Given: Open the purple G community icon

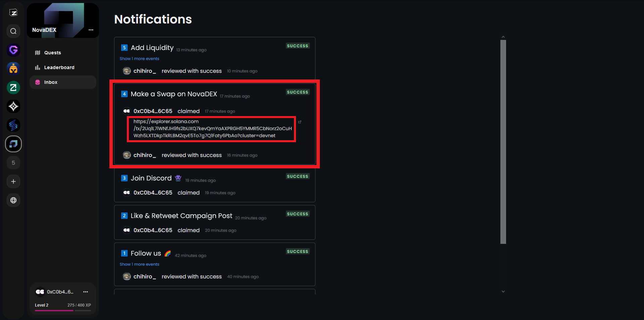Looking at the screenshot, I should point(13,50).
